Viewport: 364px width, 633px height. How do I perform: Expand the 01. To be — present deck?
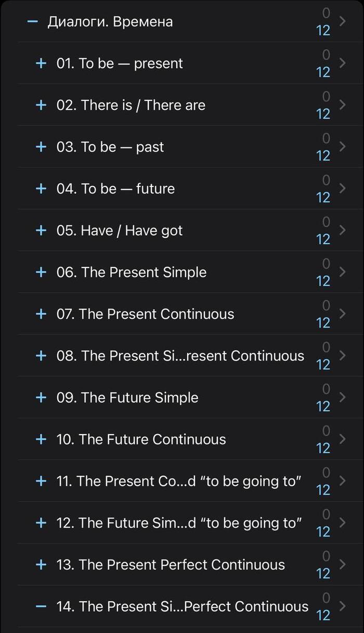pos(41,64)
